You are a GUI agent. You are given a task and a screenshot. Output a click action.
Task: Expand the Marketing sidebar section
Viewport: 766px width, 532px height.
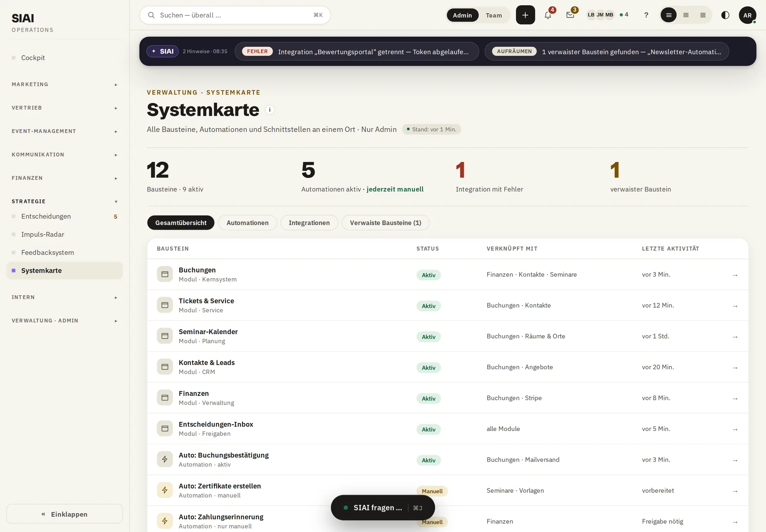pos(65,85)
